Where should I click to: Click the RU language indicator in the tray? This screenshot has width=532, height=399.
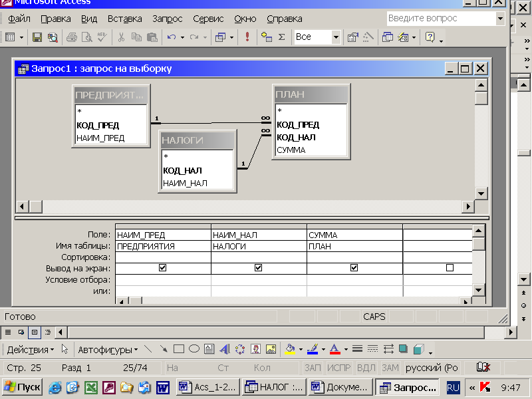point(453,388)
